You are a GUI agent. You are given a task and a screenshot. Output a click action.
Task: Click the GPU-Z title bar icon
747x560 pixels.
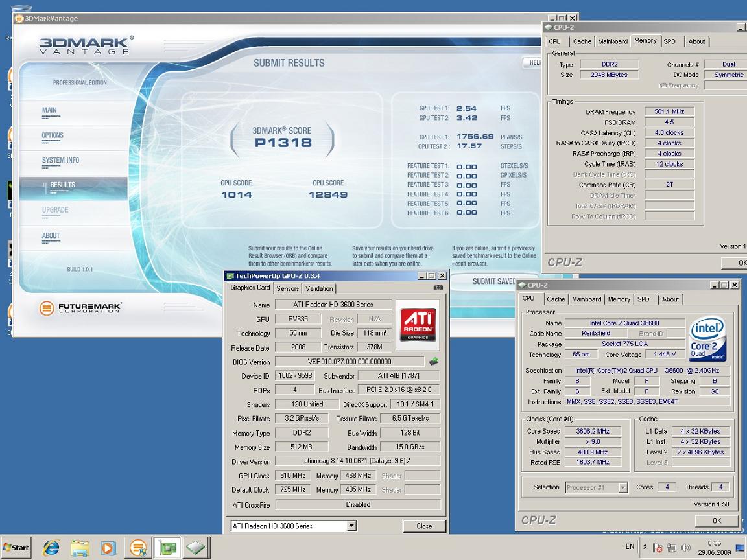tap(230, 275)
